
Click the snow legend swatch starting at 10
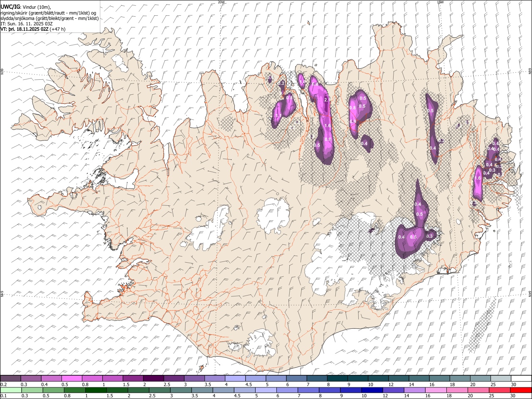tap(378, 378)
